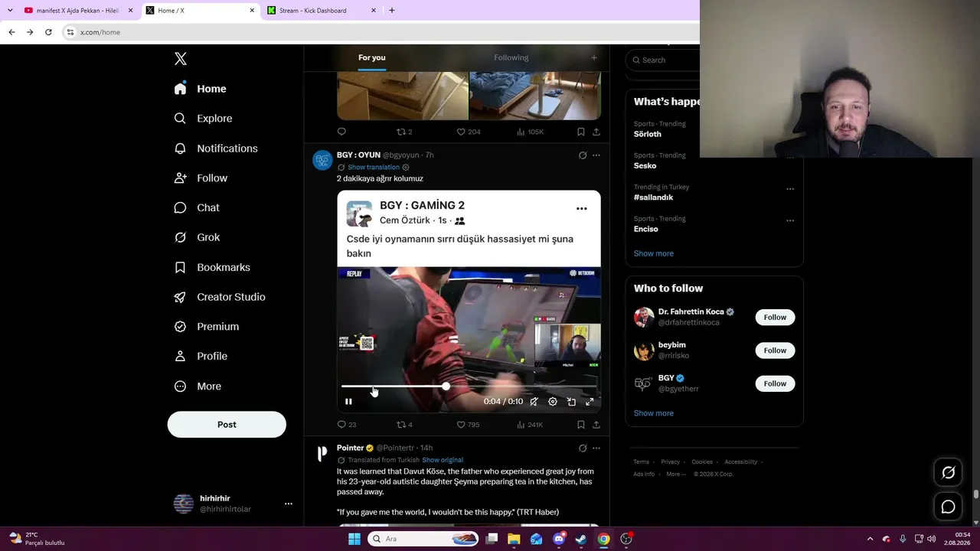Click the Chrome address bar showing x.com/home
The height and width of the screenshot is (551, 980).
coord(379,32)
